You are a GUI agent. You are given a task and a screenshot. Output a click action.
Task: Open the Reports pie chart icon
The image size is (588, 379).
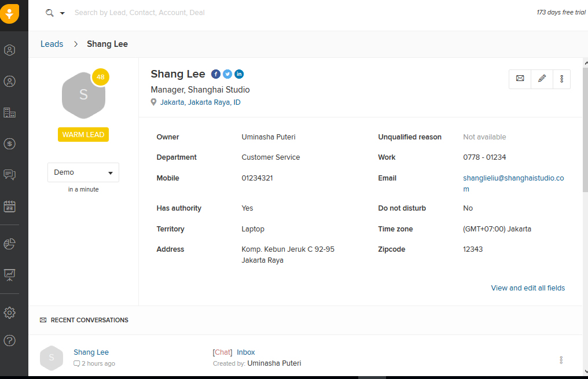[9, 244]
